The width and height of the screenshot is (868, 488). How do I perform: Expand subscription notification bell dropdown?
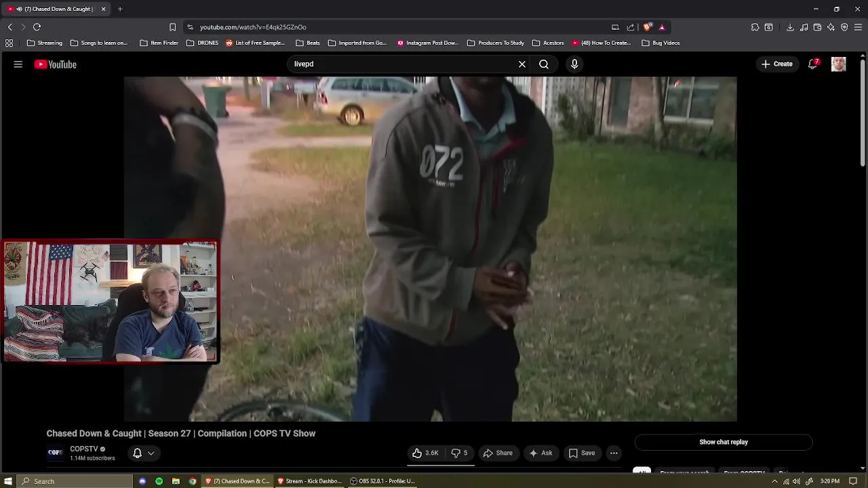point(151,453)
